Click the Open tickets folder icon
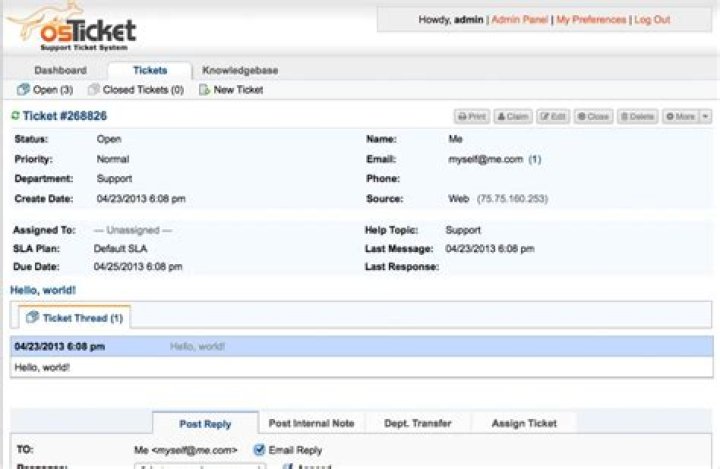 tap(23, 89)
